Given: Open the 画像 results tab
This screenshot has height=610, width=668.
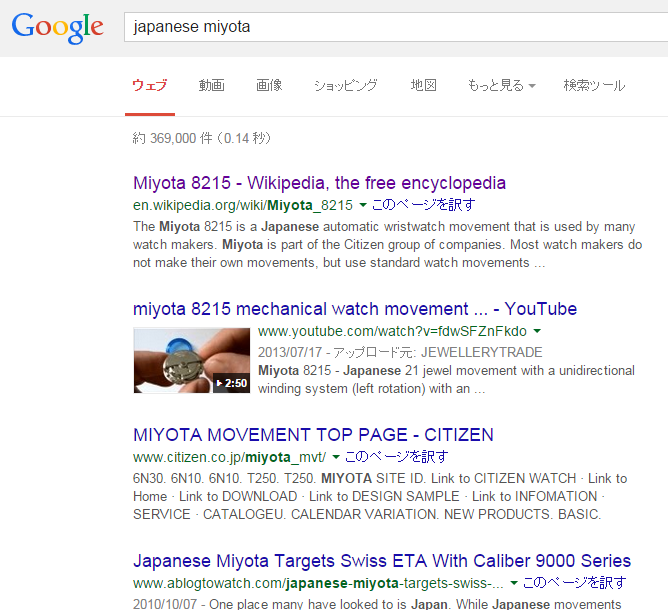Looking at the screenshot, I should [269, 86].
